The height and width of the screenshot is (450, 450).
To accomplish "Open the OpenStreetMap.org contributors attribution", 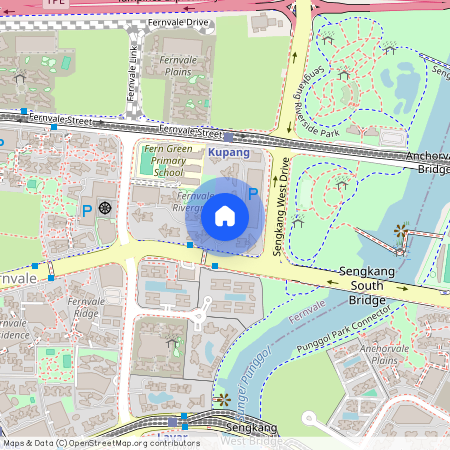I will (x=134, y=443).
